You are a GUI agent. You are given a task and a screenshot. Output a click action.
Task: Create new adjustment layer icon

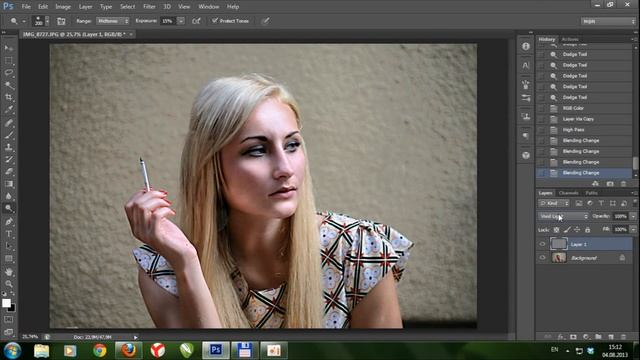pyautogui.click(x=586, y=337)
